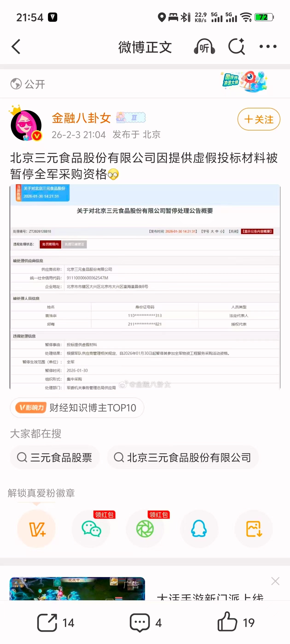290x644 pixels.
Task: Share to WeChat chat icon
Action: pyautogui.click(x=91, y=529)
